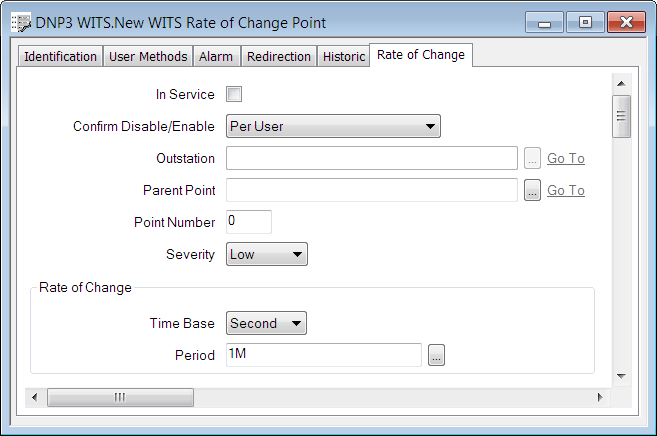Image resolution: width=657 pixels, height=436 pixels.
Task: Click the Go To link beside Parent Point
Action: point(565,191)
